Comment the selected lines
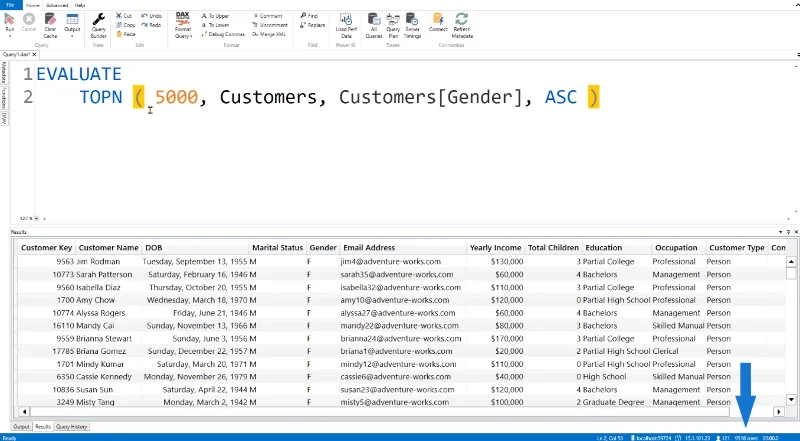Screen dimensions: 800x441 tap(267, 16)
